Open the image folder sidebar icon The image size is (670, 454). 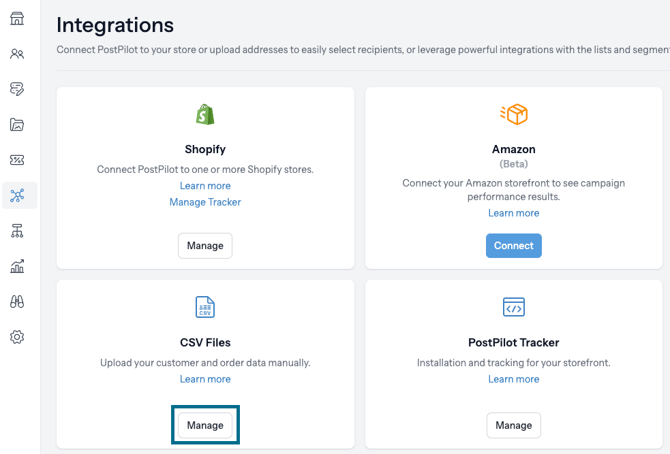click(x=17, y=124)
